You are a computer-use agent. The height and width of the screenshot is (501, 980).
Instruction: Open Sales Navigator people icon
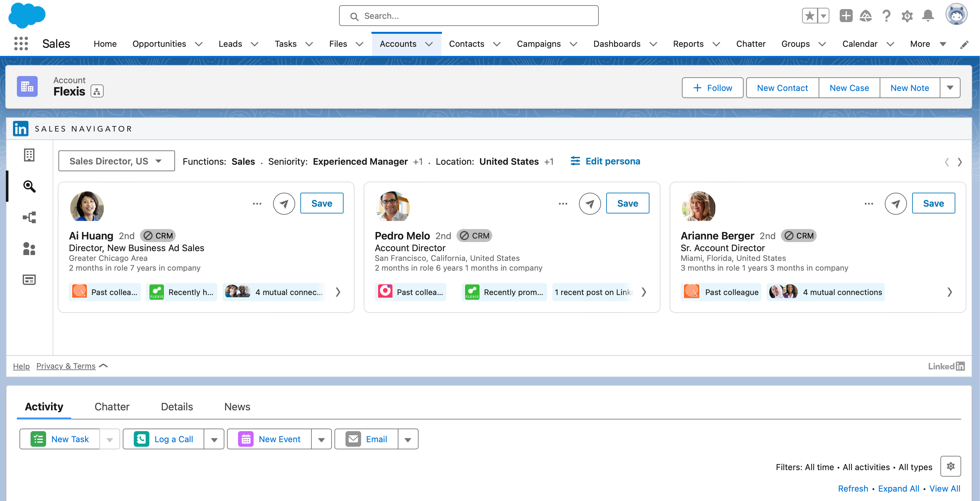[29, 249]
